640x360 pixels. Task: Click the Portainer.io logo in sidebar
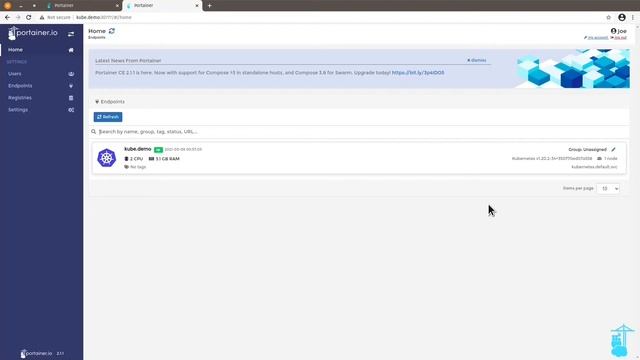coord(33,33)
